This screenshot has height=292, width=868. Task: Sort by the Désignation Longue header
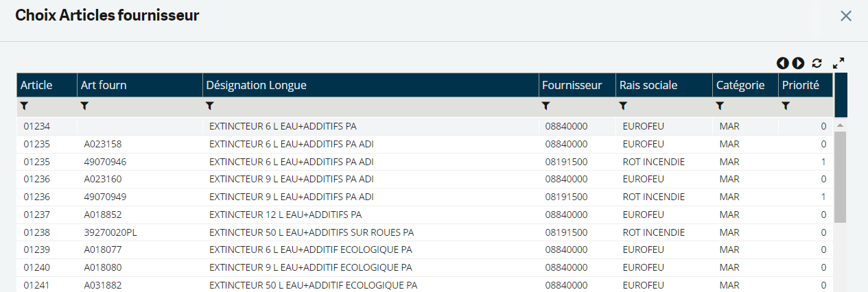click(257, 85)
